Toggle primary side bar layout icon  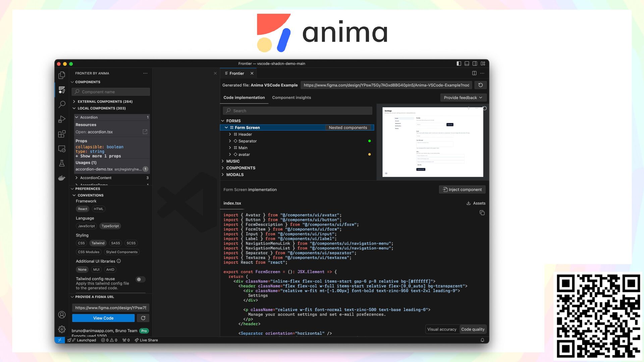459,63
